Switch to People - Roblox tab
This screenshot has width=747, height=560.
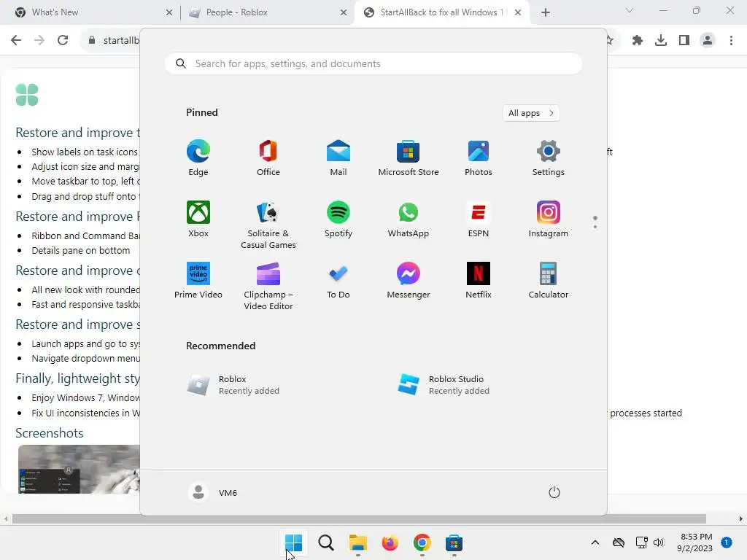click(267, 12)
